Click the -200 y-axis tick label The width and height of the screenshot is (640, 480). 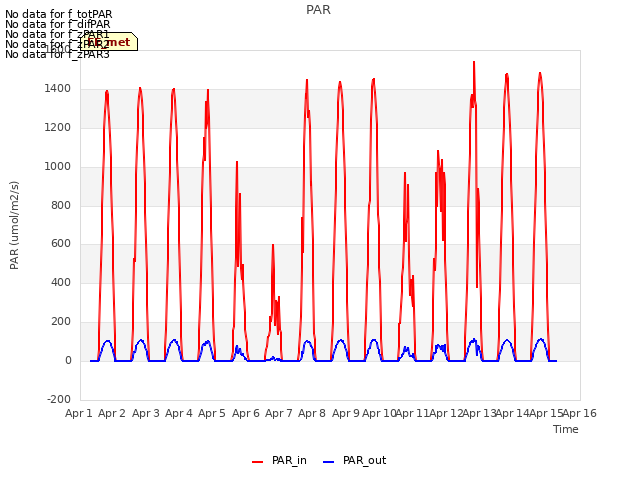coord(59,399)
